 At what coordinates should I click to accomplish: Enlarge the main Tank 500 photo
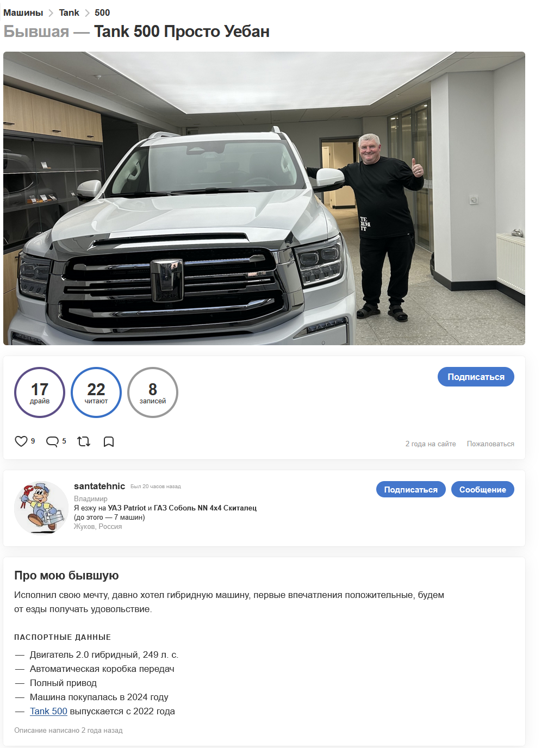[x=264, y=198]
